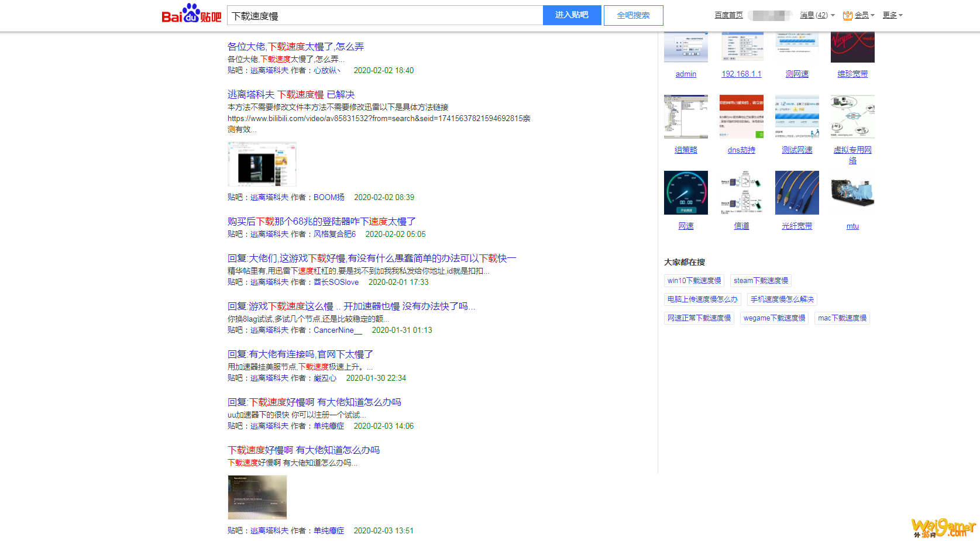Select suggestion 手机速度慢怎么解决
The height and width of the screenshot is (541, 980).
(x=782, y=299)
